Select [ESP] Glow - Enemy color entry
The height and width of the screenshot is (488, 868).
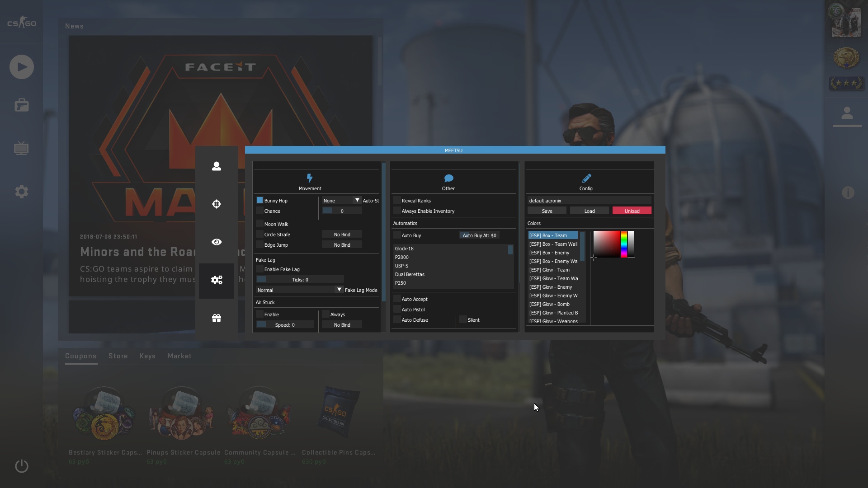click(x=551, y=287)
